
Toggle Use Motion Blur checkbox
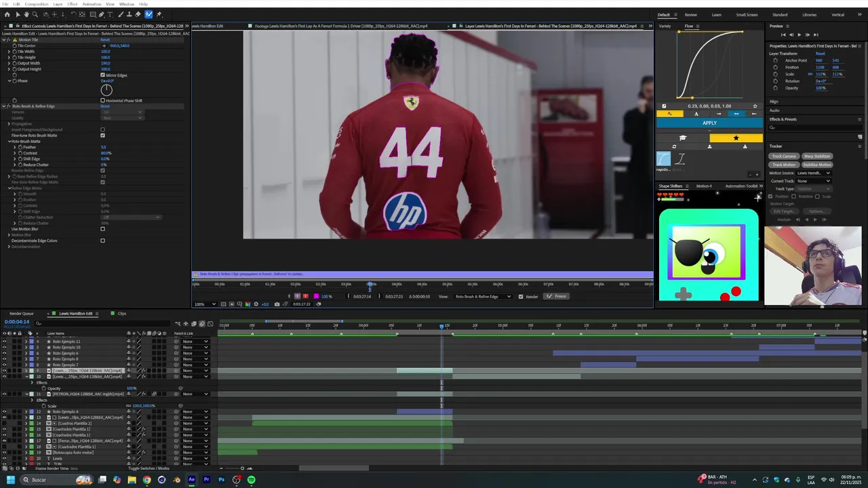click(102, 229)
